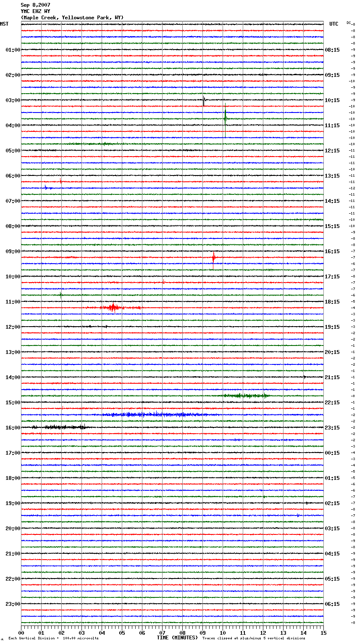
Task: Click the black spike on the 03:00 trace
Action: (x=204, y=101)
